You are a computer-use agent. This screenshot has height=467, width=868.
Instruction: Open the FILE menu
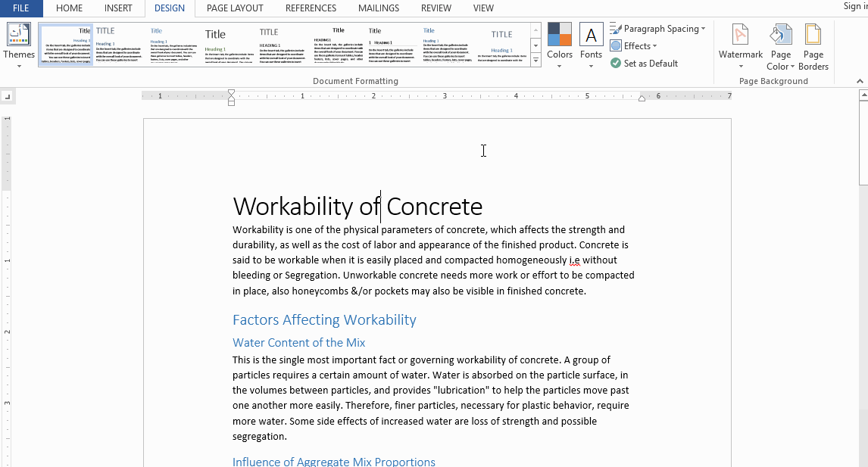coord(21,8)
